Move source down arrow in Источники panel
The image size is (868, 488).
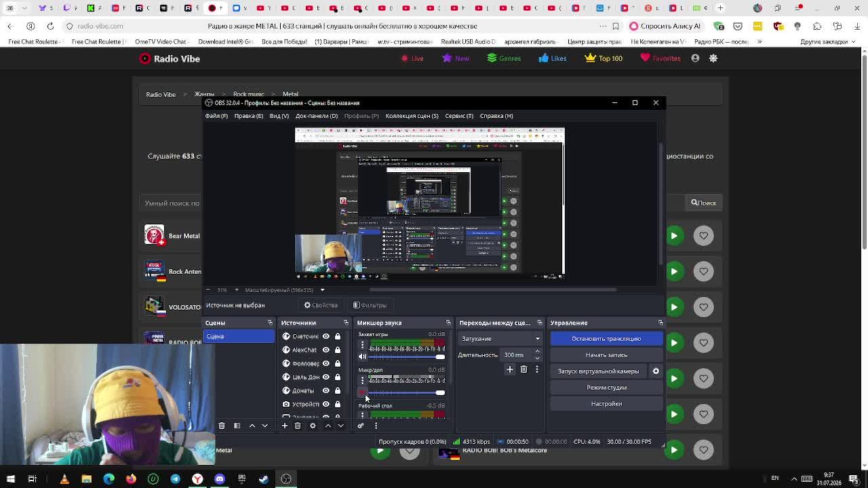coord(340,426)
